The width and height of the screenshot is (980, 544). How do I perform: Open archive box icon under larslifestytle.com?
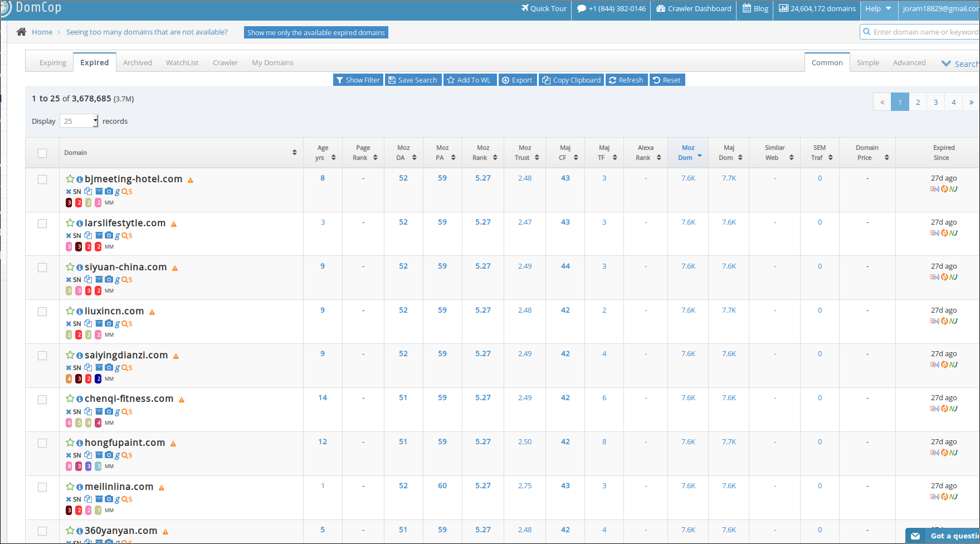tap(99, 235)
